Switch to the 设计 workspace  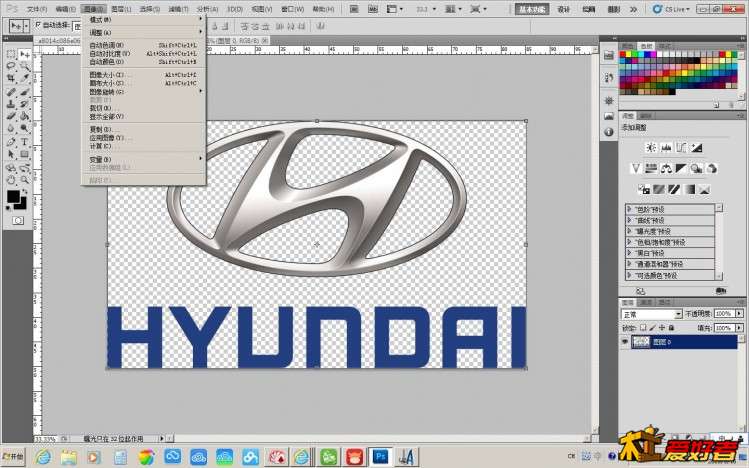click(x=564, y=9)
